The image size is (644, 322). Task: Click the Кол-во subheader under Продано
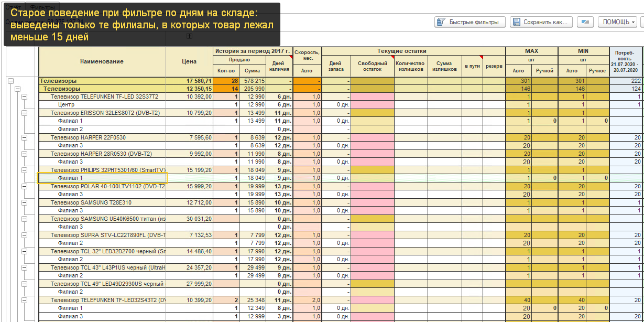226,71
